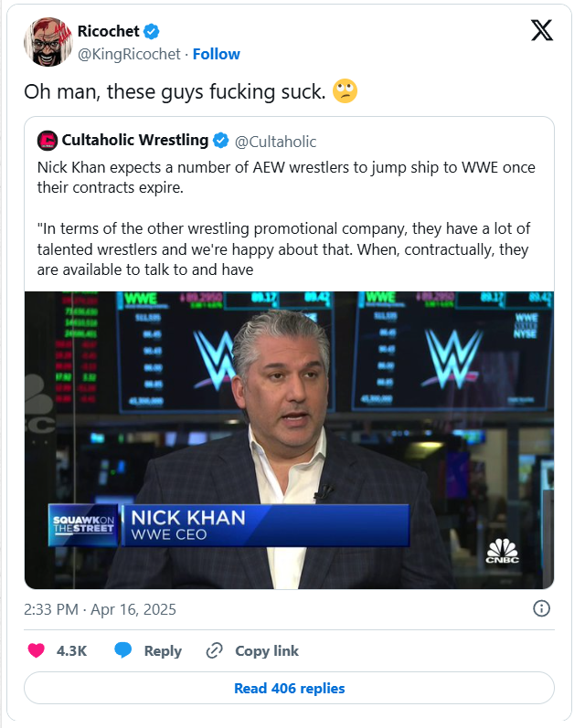
Task: Open the Nick Khan CNBC video thumbnail
Action: 289,439
